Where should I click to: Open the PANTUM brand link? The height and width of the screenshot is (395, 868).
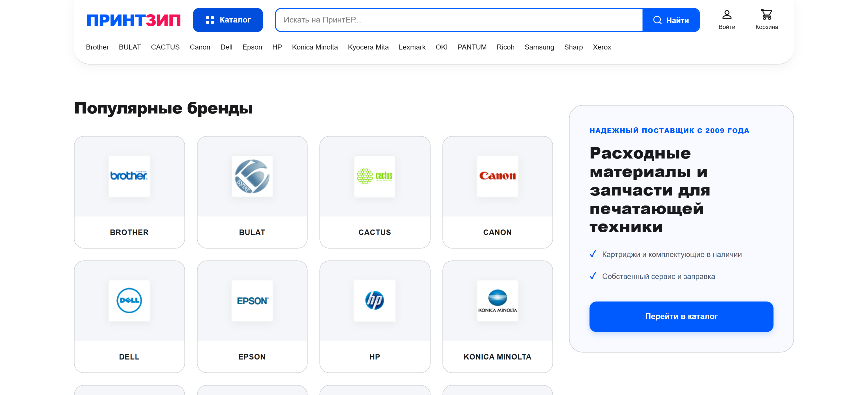point(472,47)
